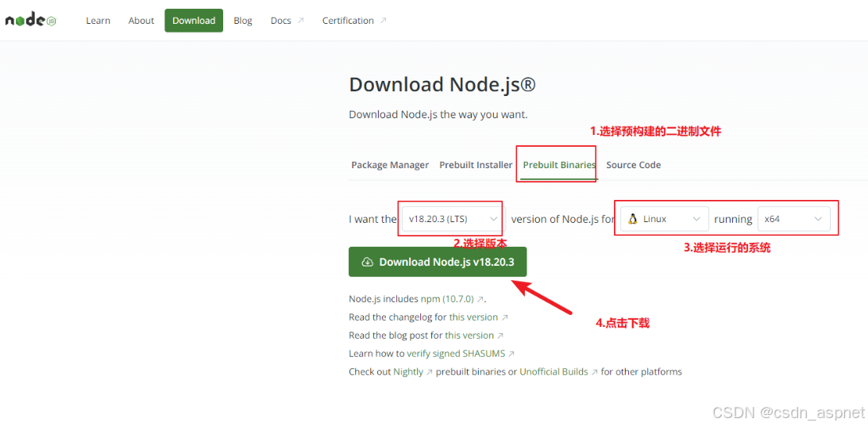The width and height of the screenshot is (868, 426).
Task: Open the Blog navigation item
Action: [x=242, y=21]
